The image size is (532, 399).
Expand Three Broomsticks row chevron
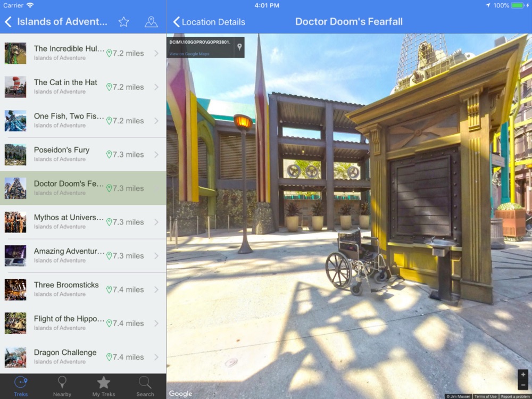pyautogui.click(x=156, y=289)
